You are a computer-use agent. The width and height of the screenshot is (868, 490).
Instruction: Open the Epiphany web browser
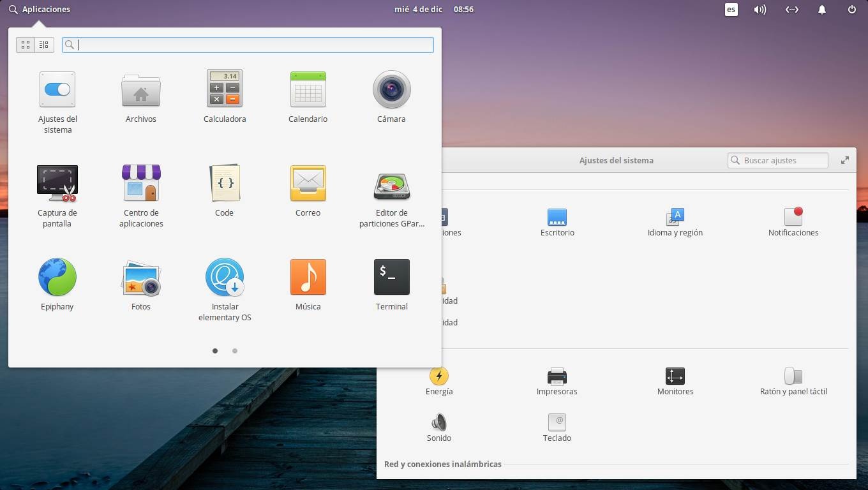tap(57, 285)
